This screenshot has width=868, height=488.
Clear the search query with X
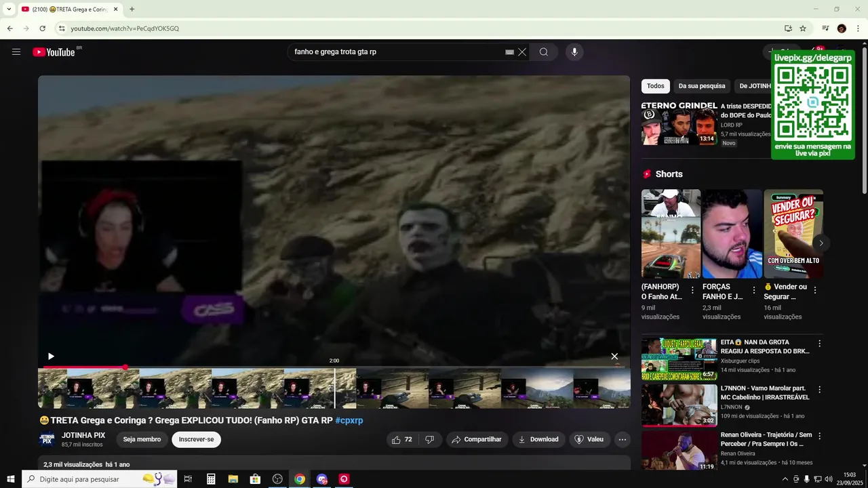pos(522,52)
